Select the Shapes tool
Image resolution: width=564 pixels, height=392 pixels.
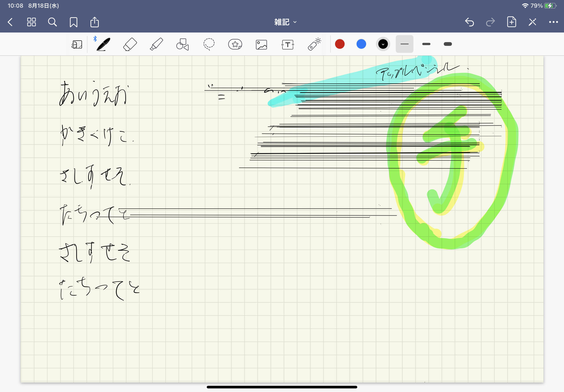pyautogui.click(x=182, y=44)
